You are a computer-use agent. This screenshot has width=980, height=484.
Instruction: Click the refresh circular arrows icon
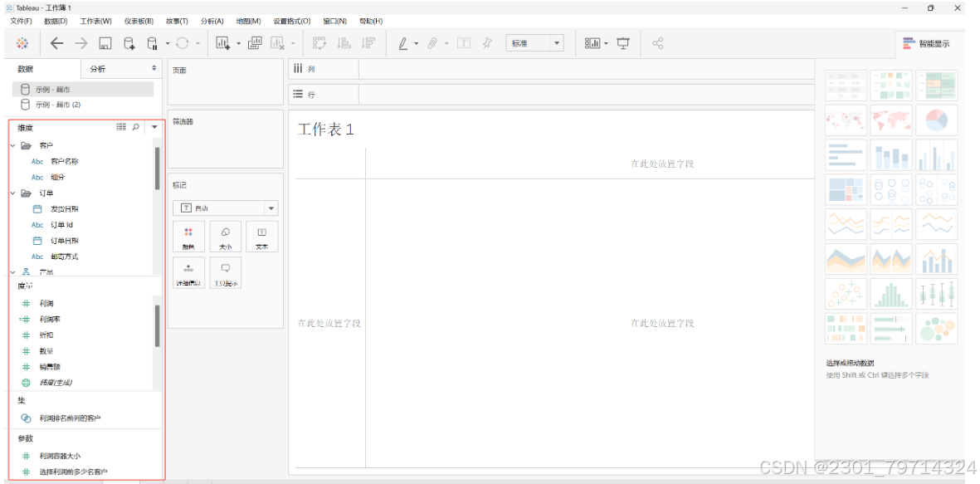(x=183, y=43)
